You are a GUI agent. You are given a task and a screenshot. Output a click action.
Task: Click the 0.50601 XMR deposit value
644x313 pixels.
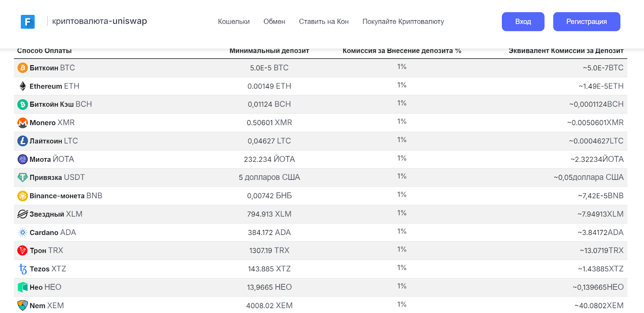point(269,123)
